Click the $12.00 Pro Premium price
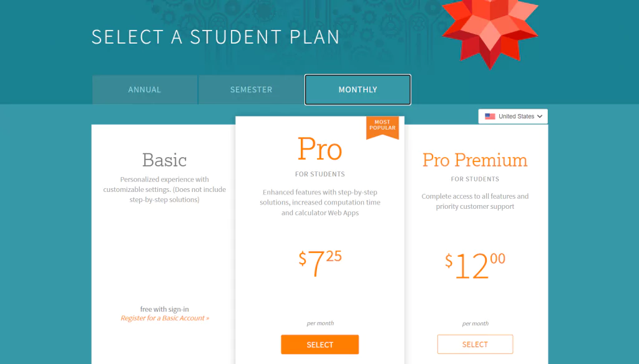The width and height of the screenshot is (639, 364). click(475, 266)
